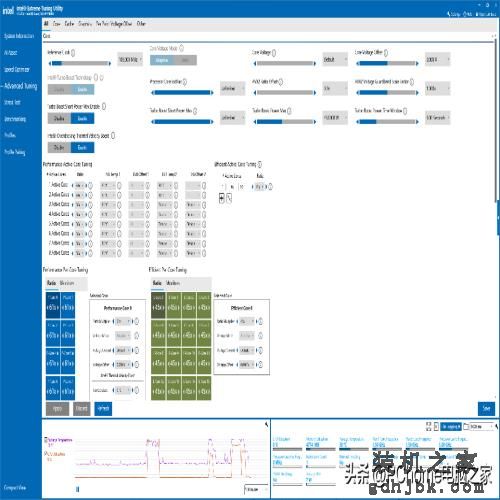Switch to the Cache tab
Screen dimensions: 500x500
click(69, 24)
